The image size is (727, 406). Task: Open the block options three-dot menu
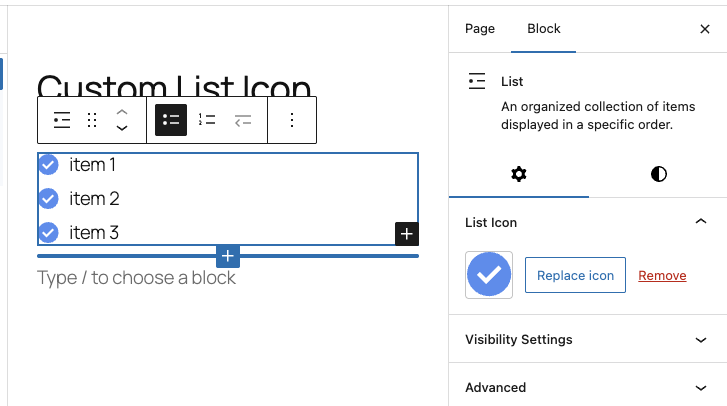pos(292,120)
